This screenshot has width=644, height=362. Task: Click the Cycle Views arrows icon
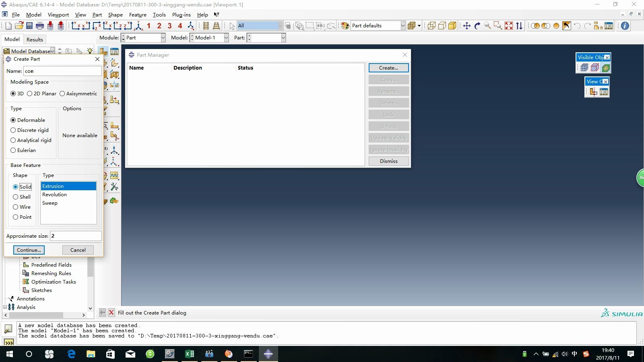[519, 26]
